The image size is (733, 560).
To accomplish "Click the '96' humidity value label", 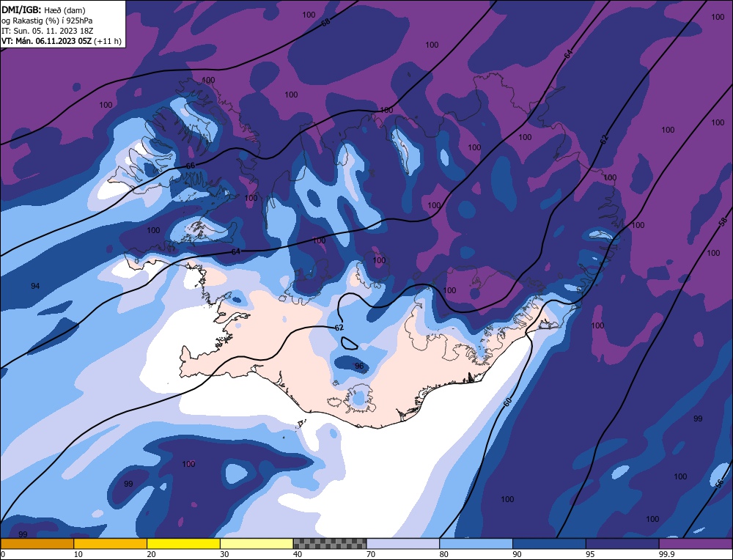I will click(359, 366).
